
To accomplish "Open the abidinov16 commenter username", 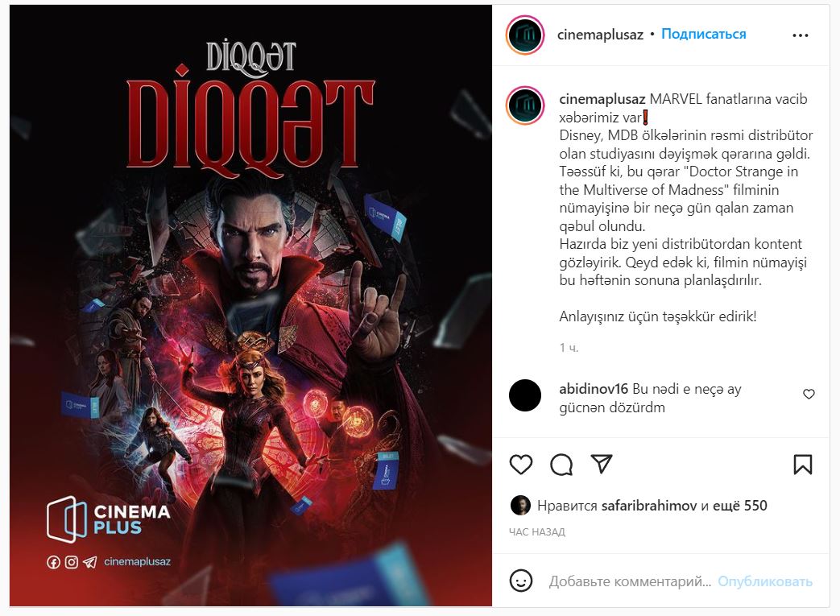I will click(x=594, y=389).
